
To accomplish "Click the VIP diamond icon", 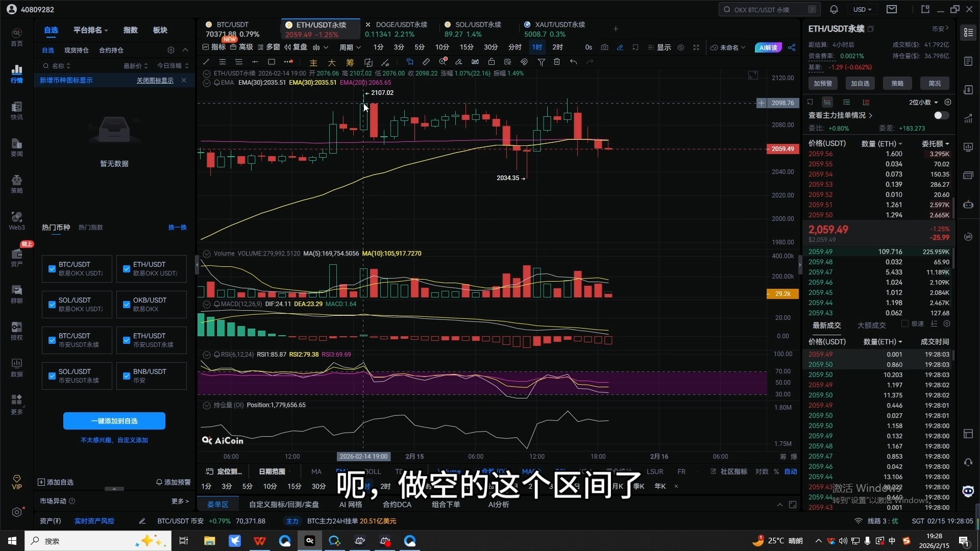I will (x=17, y=482).
